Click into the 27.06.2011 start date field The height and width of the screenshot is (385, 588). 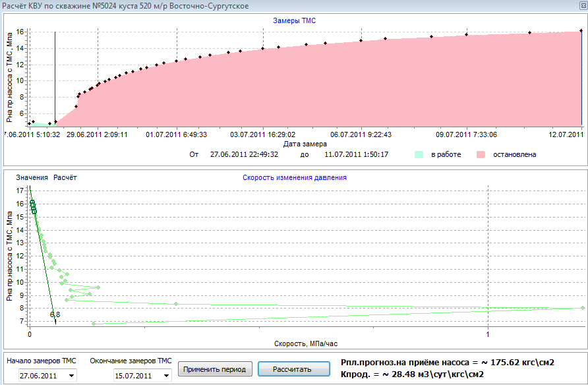tap(41, 376)
